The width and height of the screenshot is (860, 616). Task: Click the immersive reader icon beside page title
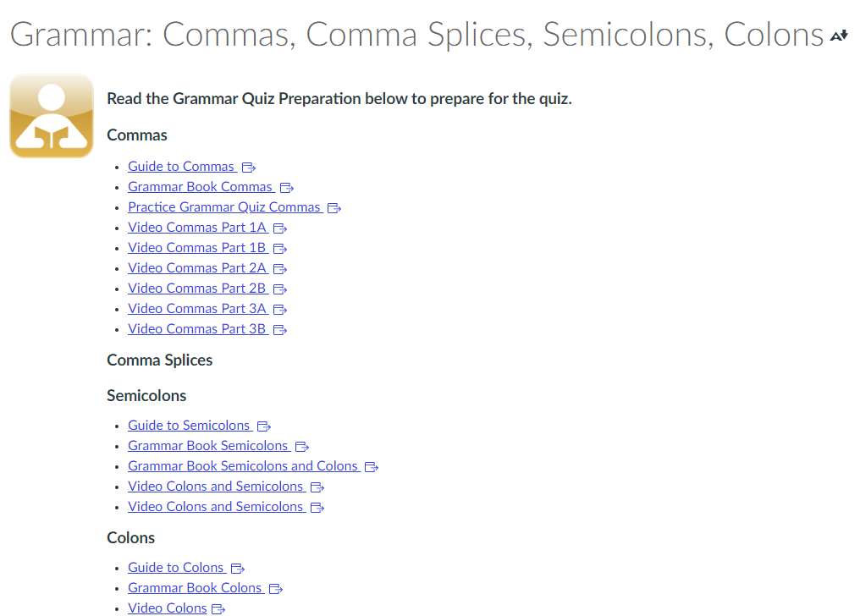pyautogui.click(x=839, y=36)
